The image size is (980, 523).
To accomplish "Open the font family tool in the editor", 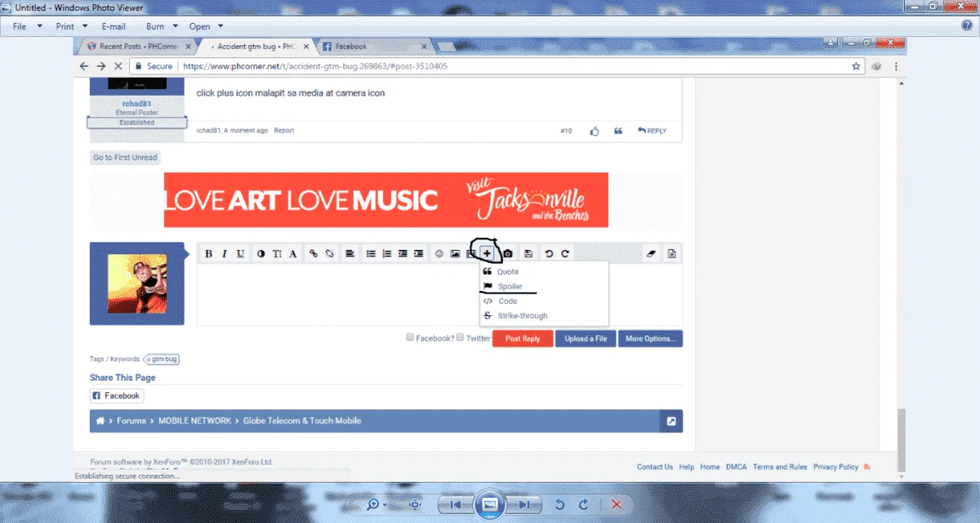I will point(292,254).
